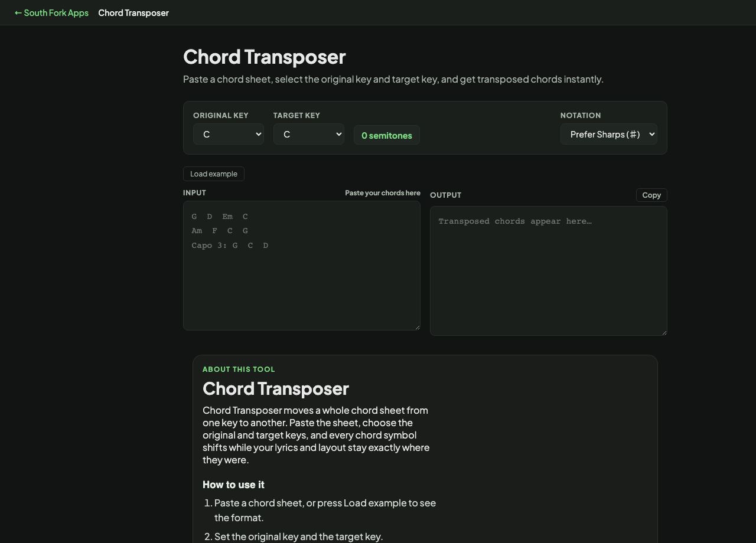
Task: Click the 'NOTATION' label
Action: point(581,115)
